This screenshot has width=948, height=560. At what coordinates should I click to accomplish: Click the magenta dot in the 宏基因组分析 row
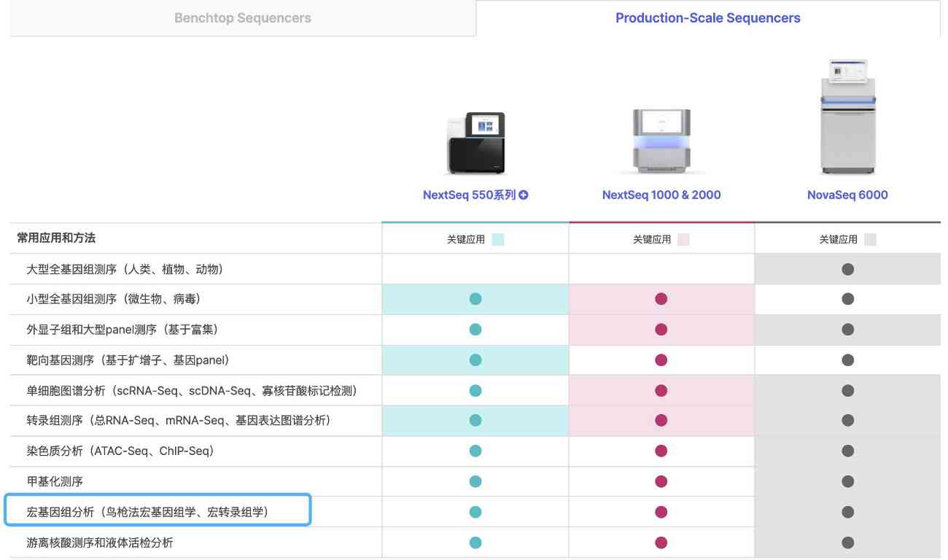click(x=661, y=513)
